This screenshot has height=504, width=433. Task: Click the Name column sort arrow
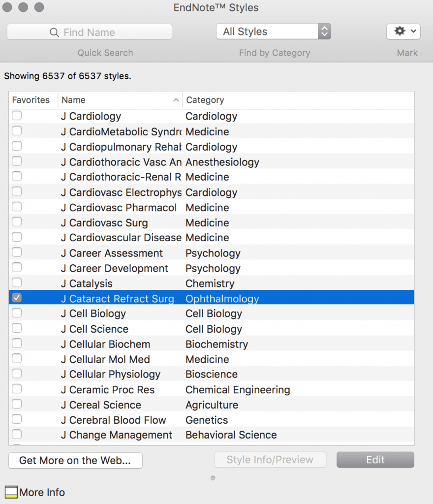[176, 100]
